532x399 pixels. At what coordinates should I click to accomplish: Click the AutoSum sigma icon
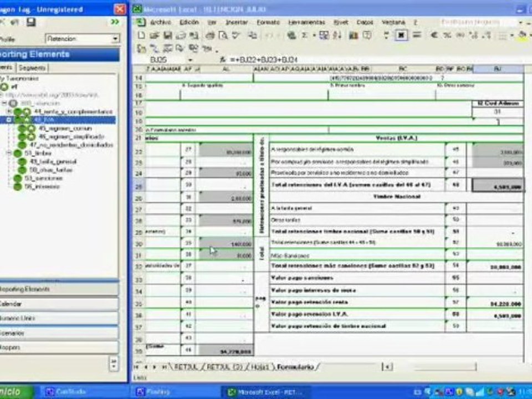click(304, 35)
